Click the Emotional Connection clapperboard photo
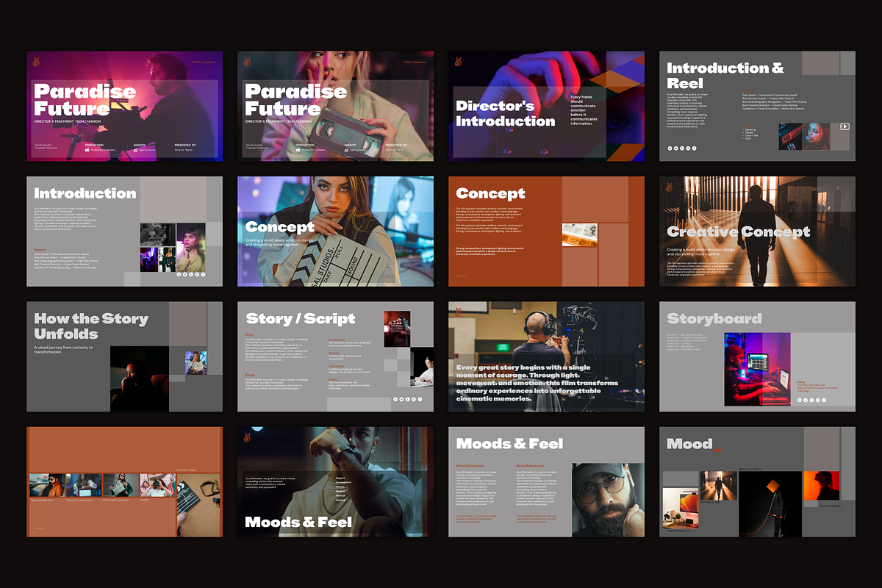This screenshot has height=588, width=882. click(x=120, y=485)
